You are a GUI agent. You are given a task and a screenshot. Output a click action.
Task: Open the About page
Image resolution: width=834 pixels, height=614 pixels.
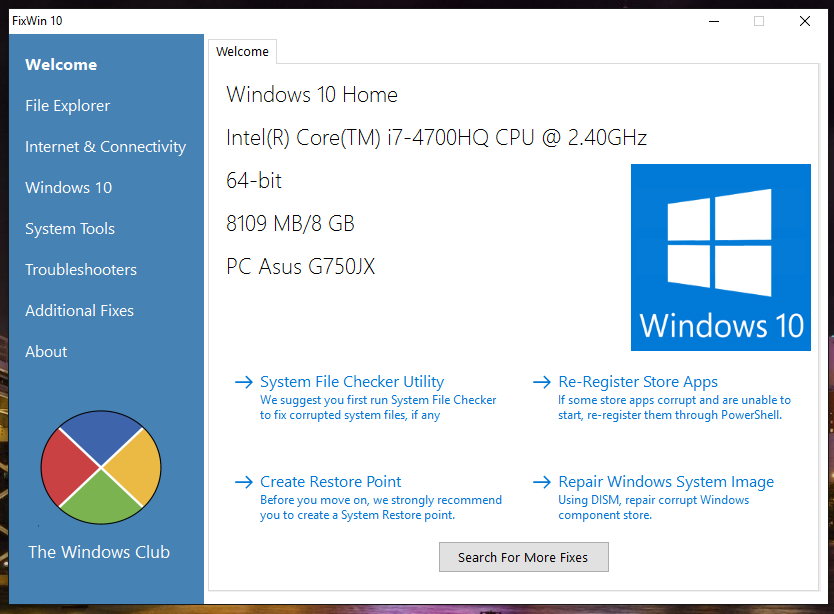(x=46, y=352)
